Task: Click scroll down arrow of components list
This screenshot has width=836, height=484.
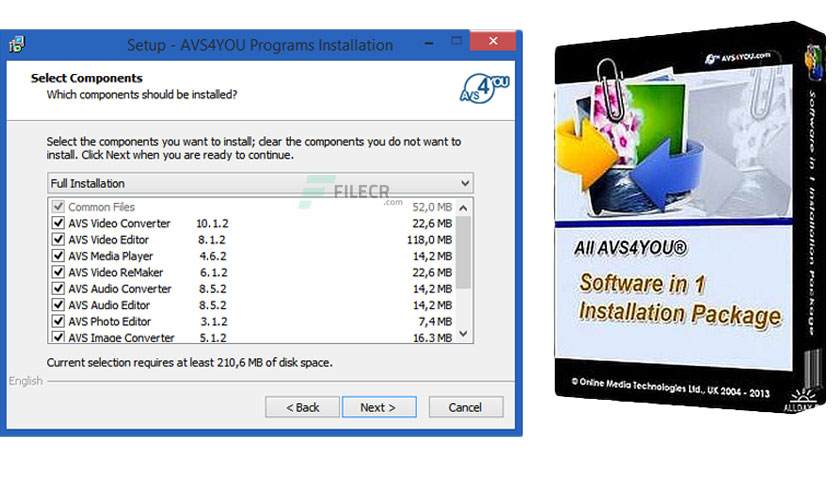Action: pos(463,334)
